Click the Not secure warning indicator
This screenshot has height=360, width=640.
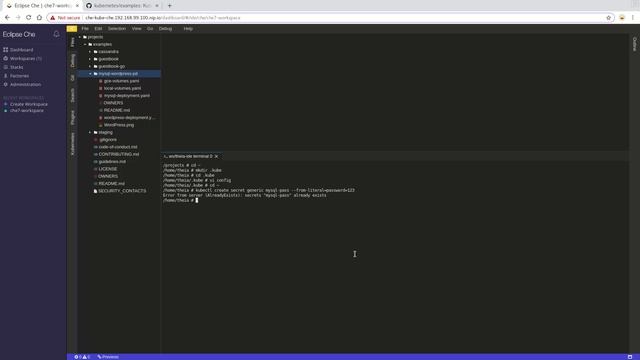(x=65, y=18)
